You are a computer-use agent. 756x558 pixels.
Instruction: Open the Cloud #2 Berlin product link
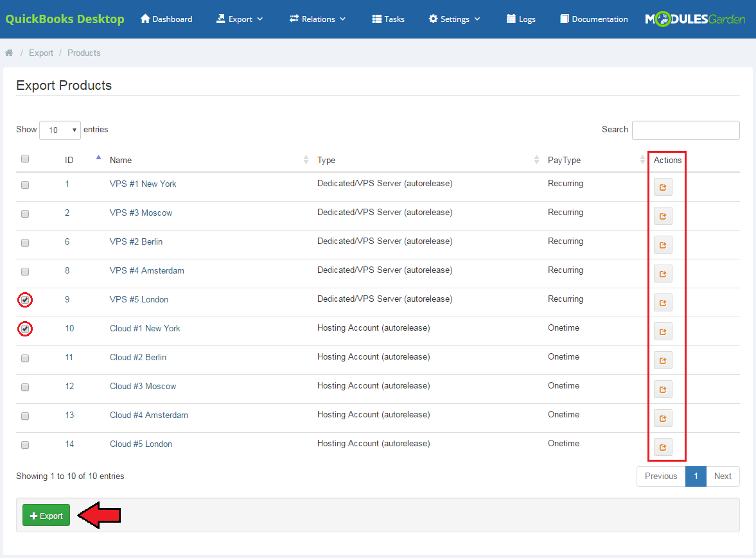[x=138, y=358]
